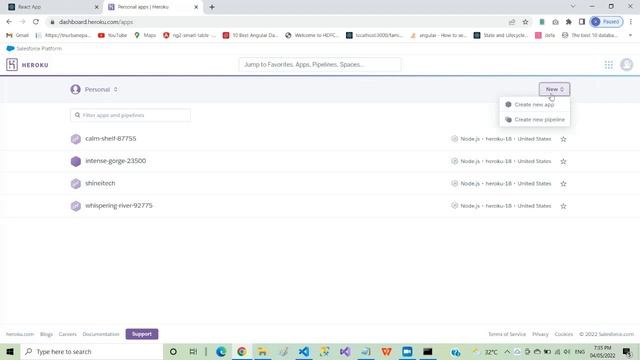
Task: Switch to the React App browser tab
Action: [51, 7]
